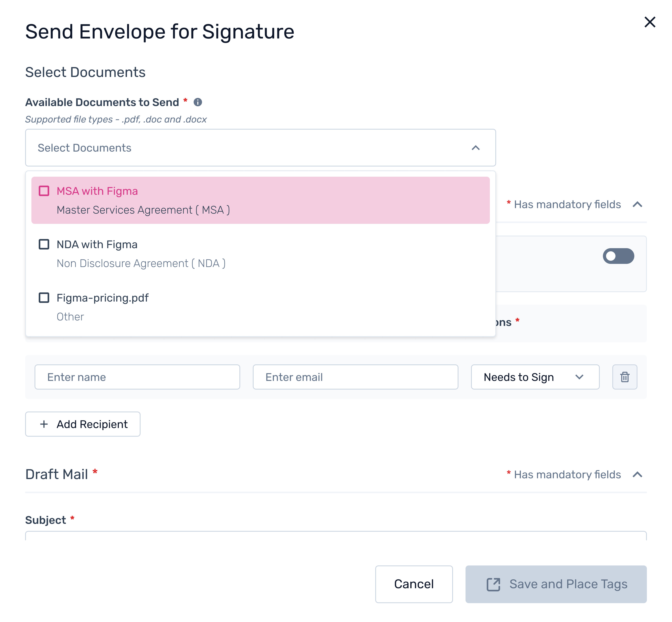The image size is (672, 622).
Task: Click the info icon beside Available Documents
Action: (x=198, y=102)
